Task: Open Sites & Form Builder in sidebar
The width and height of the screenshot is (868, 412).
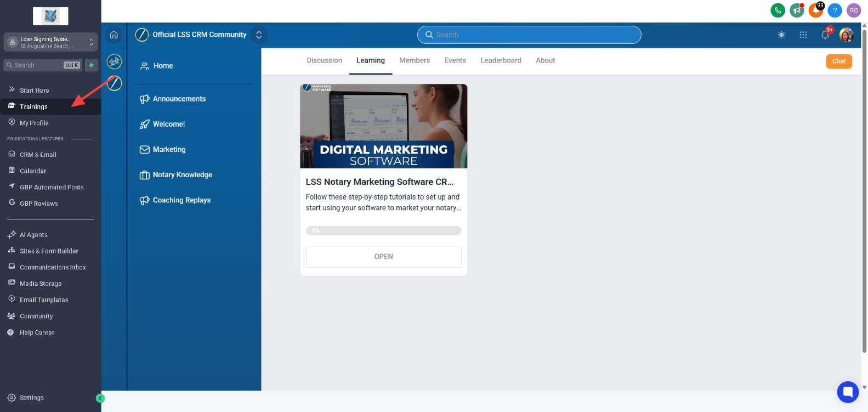Action: pos(50,251)
